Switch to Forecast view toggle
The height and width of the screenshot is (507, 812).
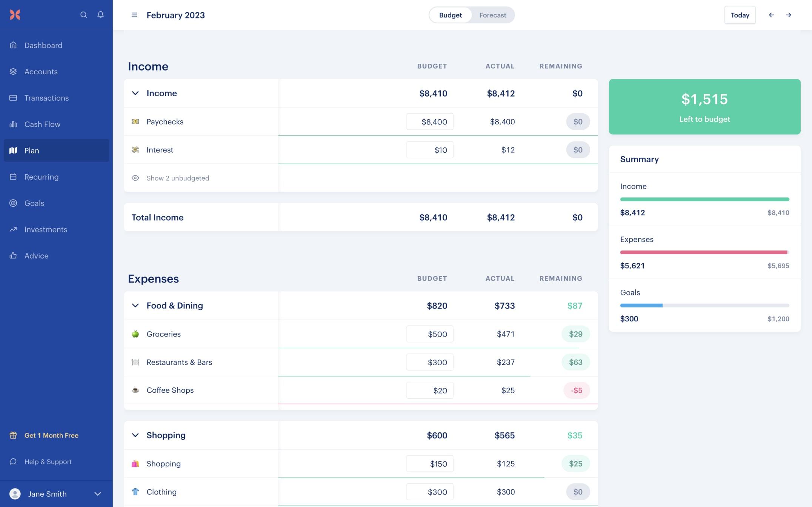tap(492, 15)
